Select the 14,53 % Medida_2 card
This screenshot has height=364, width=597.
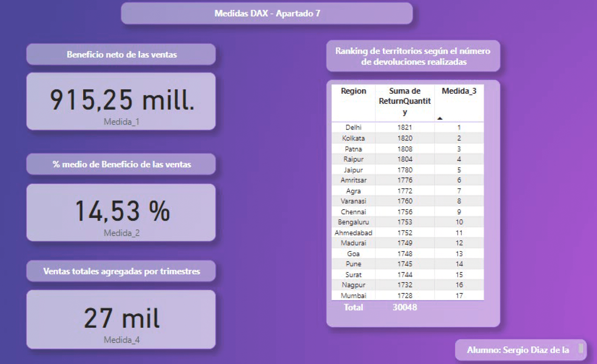pyautogui.click(x=121, y=212)
